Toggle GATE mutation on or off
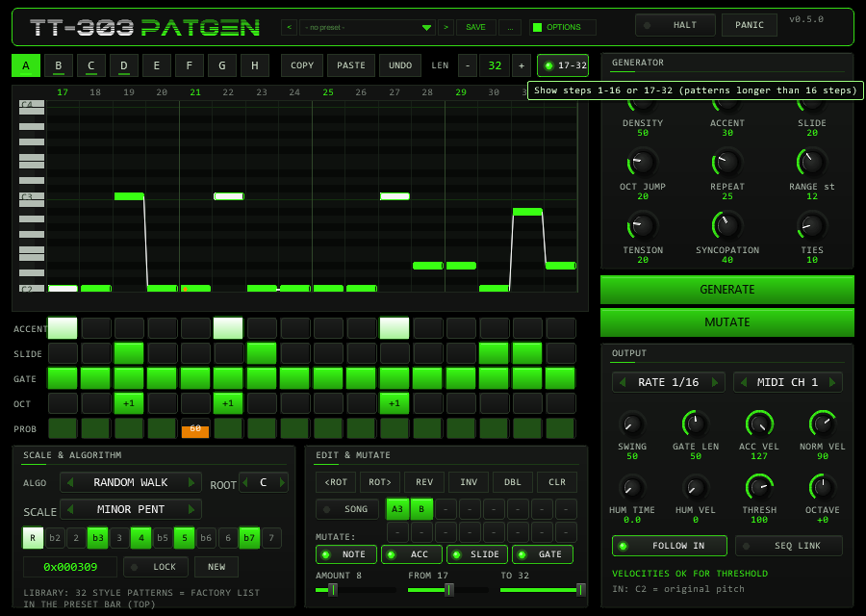Viewport: 866px width, 616px height. pos(543,554)
